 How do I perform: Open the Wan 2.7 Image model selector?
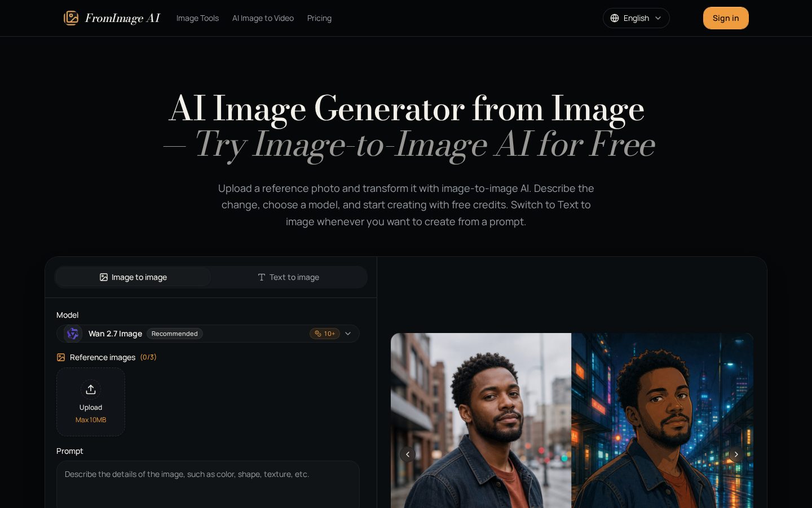click(208, 334)
